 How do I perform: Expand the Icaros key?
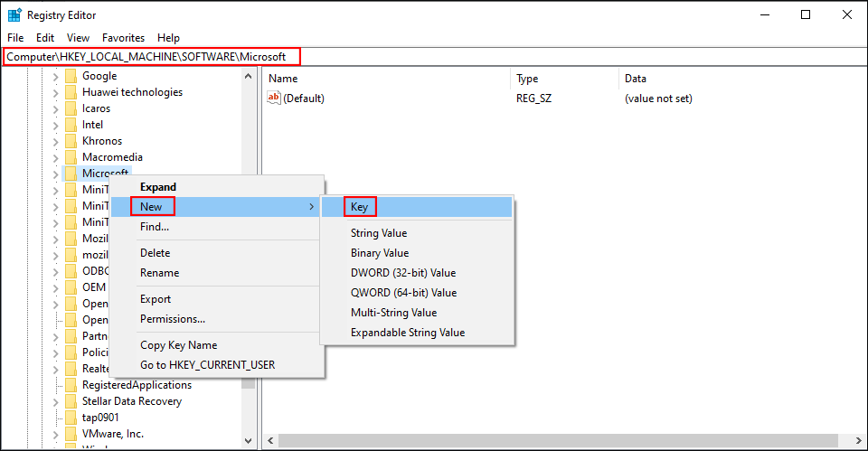55,109
